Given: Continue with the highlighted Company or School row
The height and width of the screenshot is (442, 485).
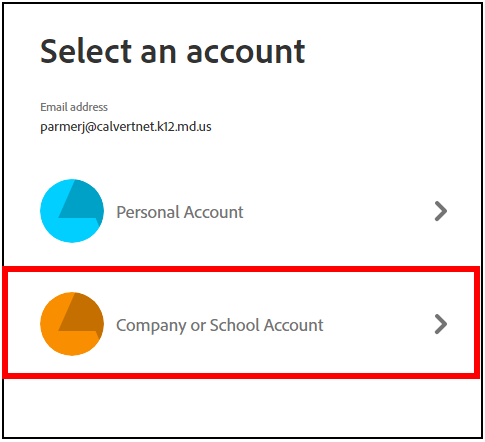Looking at the screenshot, I should tap(242, 323).
